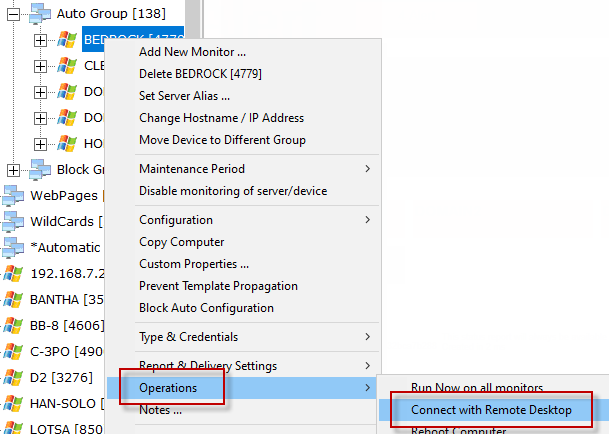
Task: Open the Maintenance Period submenu
Action: point(255,169)
